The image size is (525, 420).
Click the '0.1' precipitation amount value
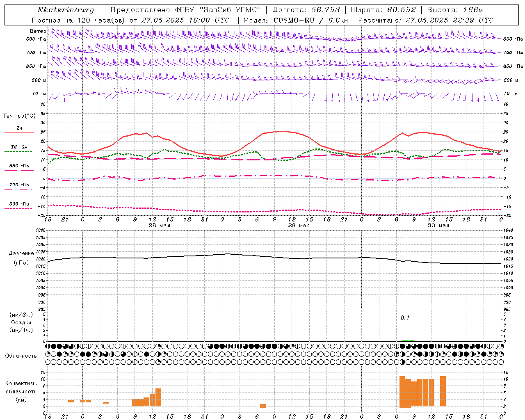(x=405, y=318)
